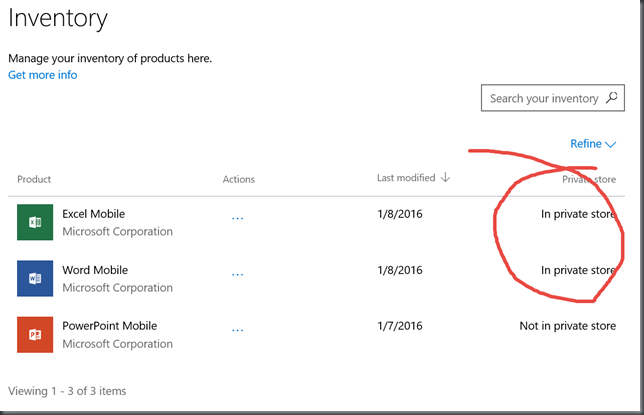The width and height of the screenshot is (644, 415).
Task: Open actions ellipsis for Excel Mobile
Action: coord(237,218)
